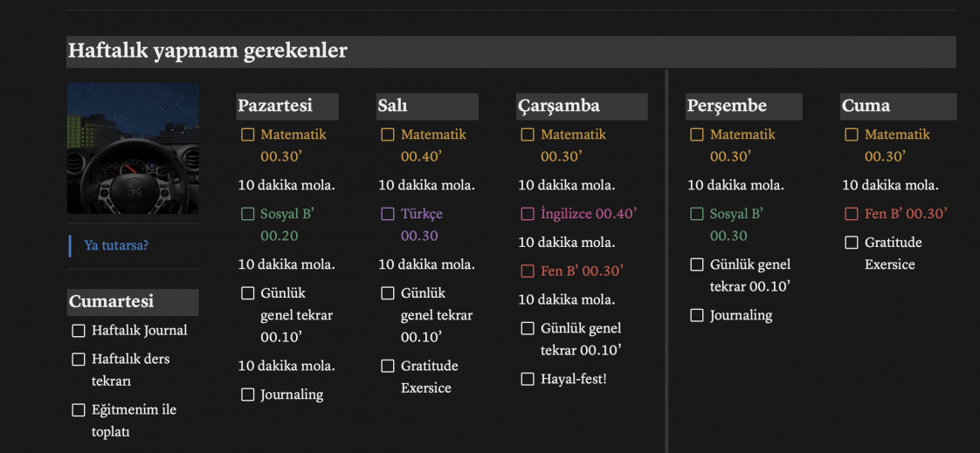Click the Çarşamba column heading

point(559,106)
